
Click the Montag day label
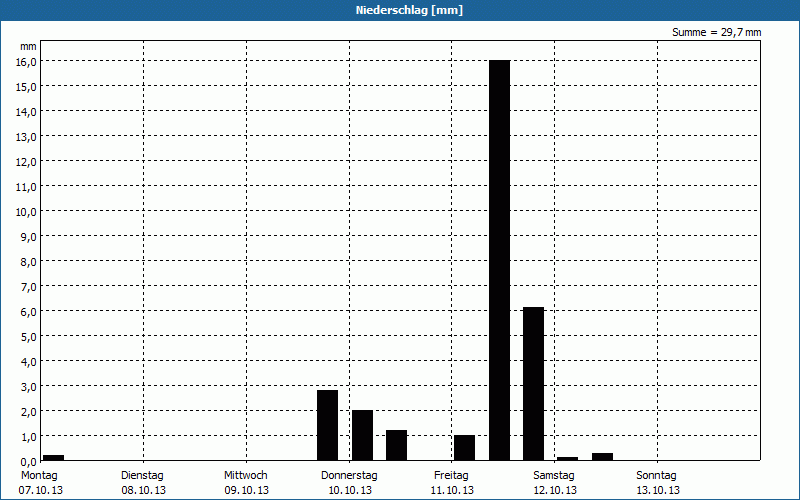[39, 476]
